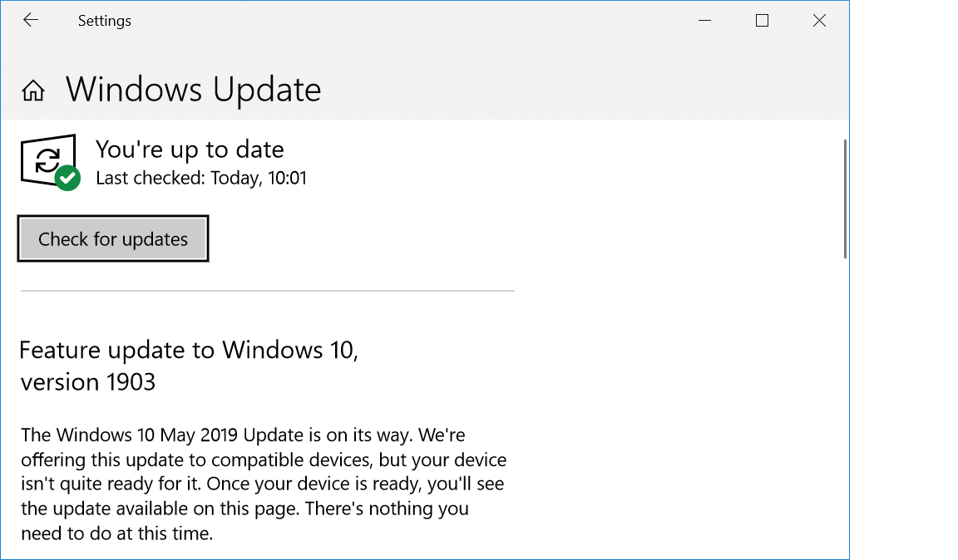Viewport: 958px width, 560px height.
Task: Click the May 2019 Update description paragraph
Action: (x=264, y=484)
